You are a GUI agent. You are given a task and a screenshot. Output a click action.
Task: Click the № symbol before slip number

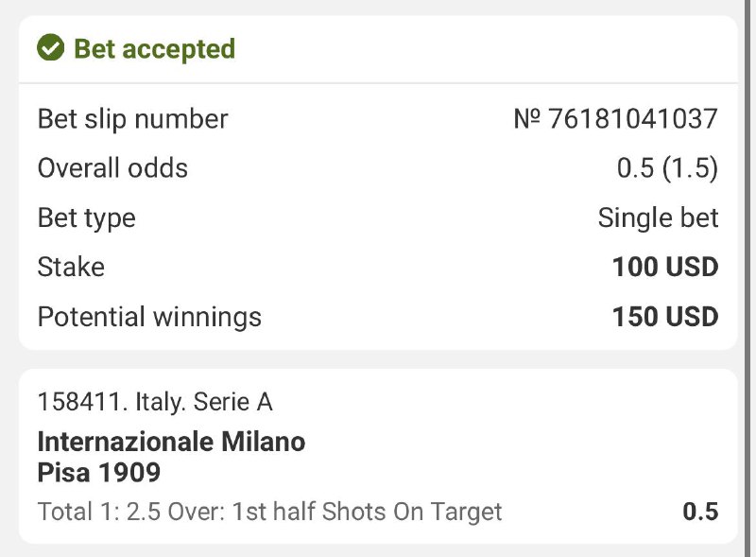[527, 119]
